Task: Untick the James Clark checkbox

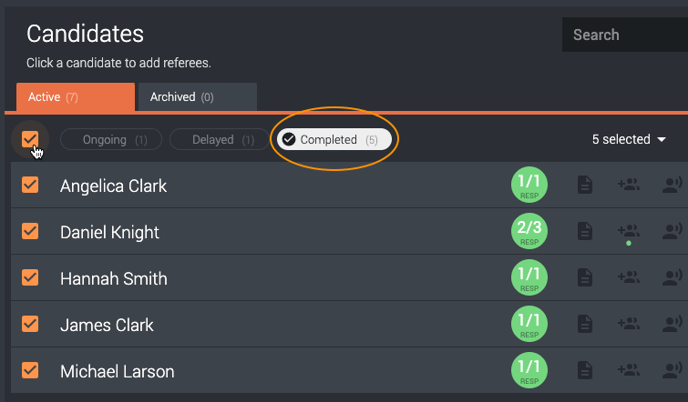Action: coord(30,324)
